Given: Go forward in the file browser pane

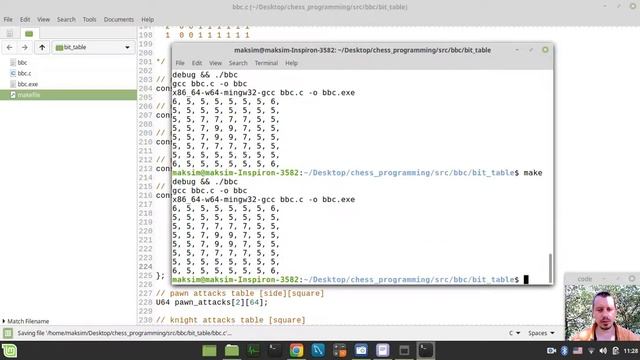Looking at the screenshot, I should [x=25, y=47].
